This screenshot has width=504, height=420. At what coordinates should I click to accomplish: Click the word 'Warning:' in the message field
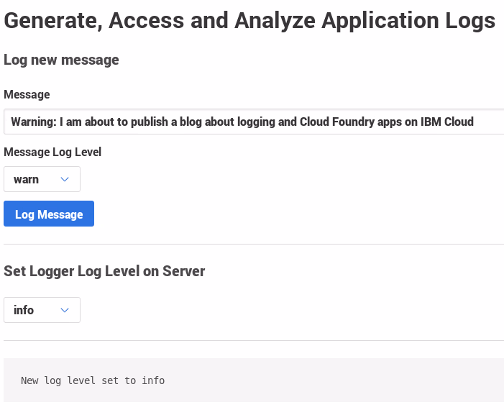click(x=33, y=122)
